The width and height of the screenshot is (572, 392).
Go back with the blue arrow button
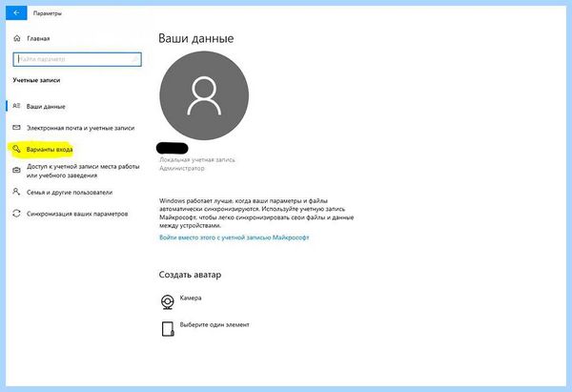(16, 12)
